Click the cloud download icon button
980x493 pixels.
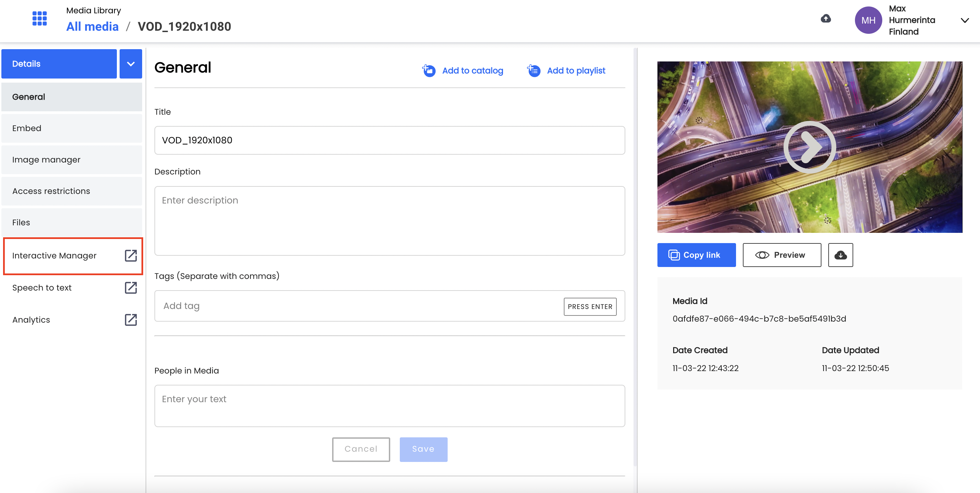[x=840, y=255]
